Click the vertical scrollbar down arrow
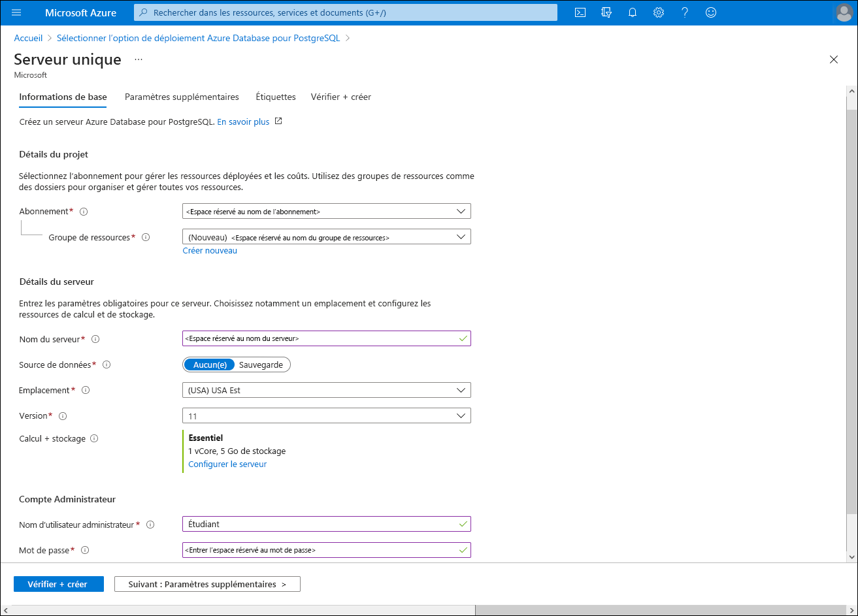Screen dimensions: 858x616 851,557
